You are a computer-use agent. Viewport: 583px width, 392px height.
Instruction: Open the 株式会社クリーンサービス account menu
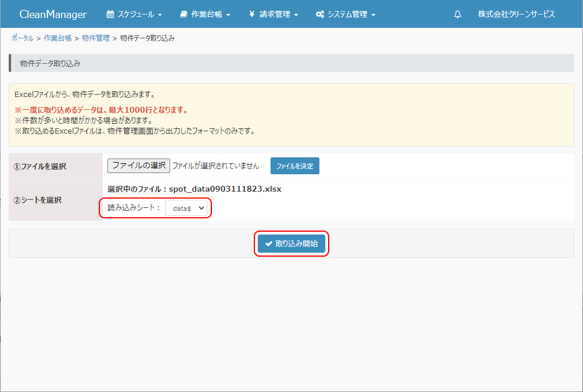(516, 15)
